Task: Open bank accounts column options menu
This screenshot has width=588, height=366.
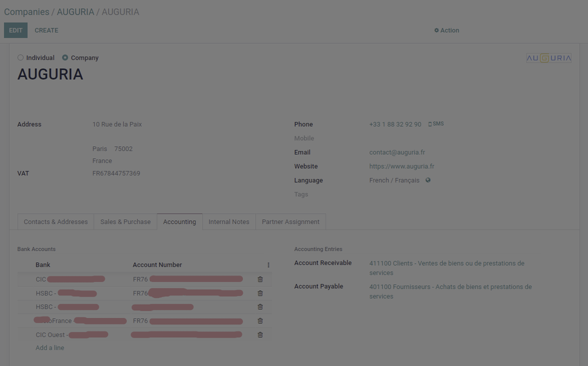Action: tap(269, 265)
